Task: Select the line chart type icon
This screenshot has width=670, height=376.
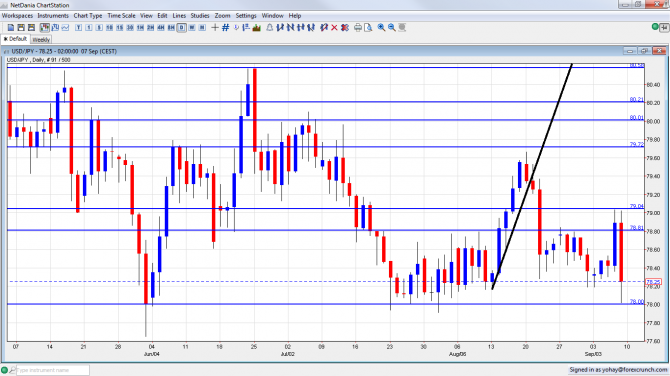Action: (x=65, y=27)
